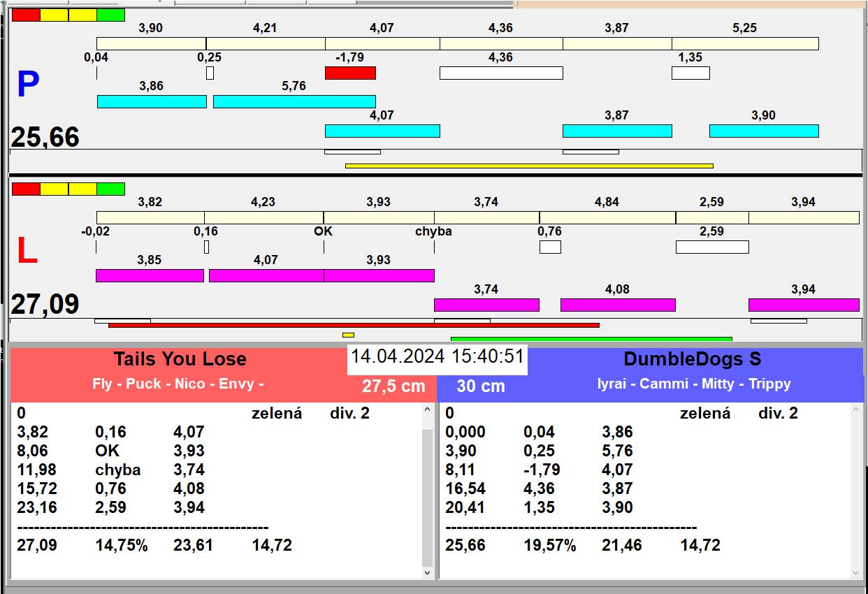Click the white 4,36 pass bar
The height and width of the screenshot is (594, 868).
tap(501, 73)
